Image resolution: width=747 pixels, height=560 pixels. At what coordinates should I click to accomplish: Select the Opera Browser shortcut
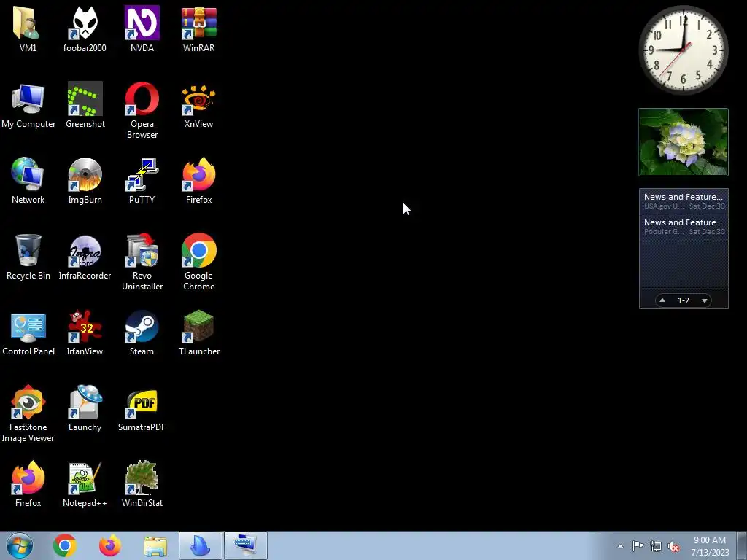tap(142, 111)
